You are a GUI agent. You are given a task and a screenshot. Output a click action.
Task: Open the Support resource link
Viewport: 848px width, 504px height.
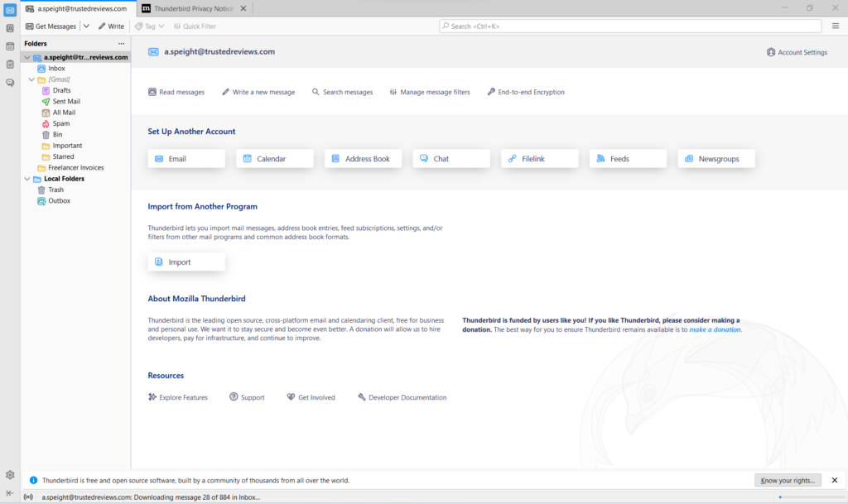point(247,397)
